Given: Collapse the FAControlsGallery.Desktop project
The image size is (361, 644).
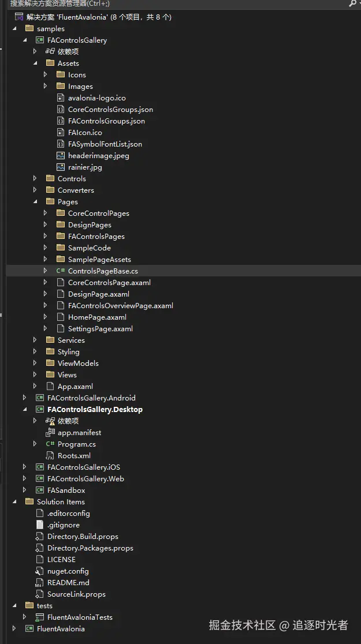Looking at the screenshot, I should point(25,410).
